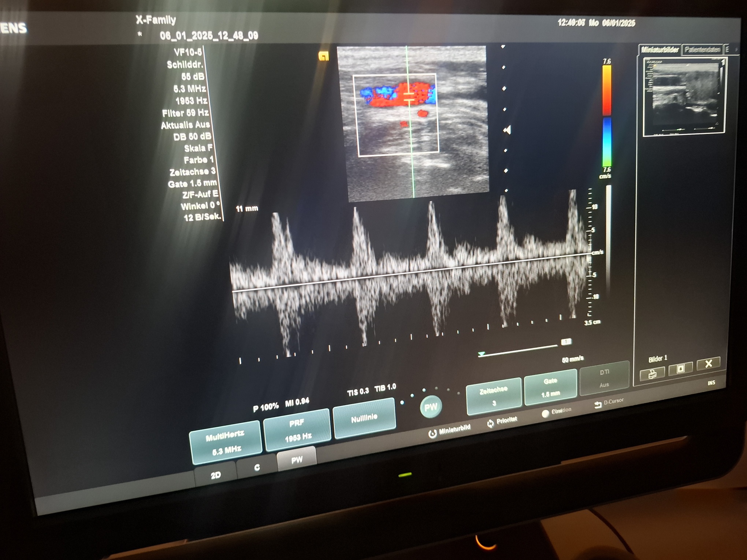
Task: Toggle the round Cine option
Action: 545,413
